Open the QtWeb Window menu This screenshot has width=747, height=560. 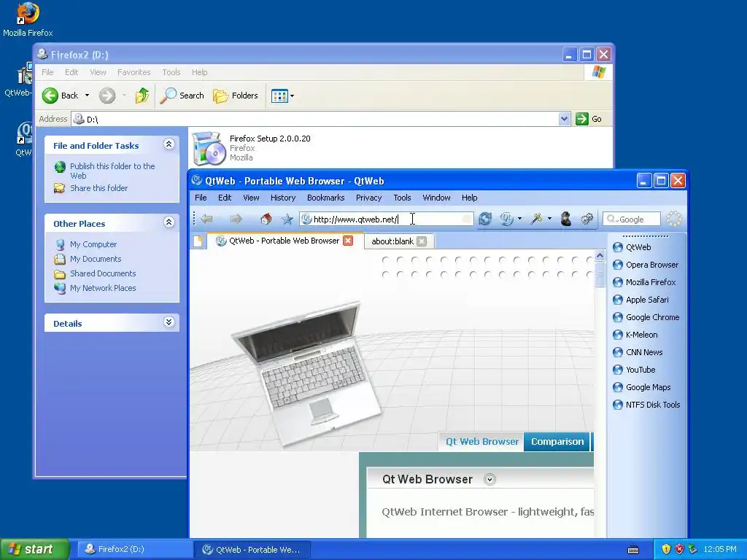coord(436,198)
